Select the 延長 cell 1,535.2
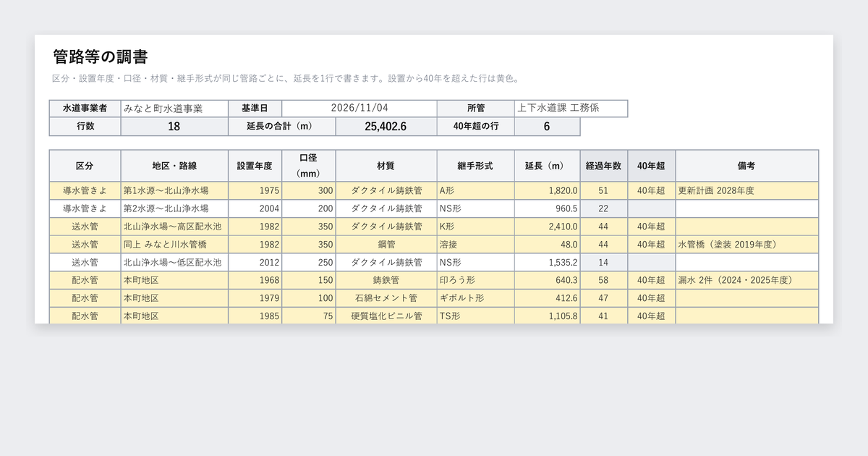The image size is (868, 456). [x=548, y=262]
